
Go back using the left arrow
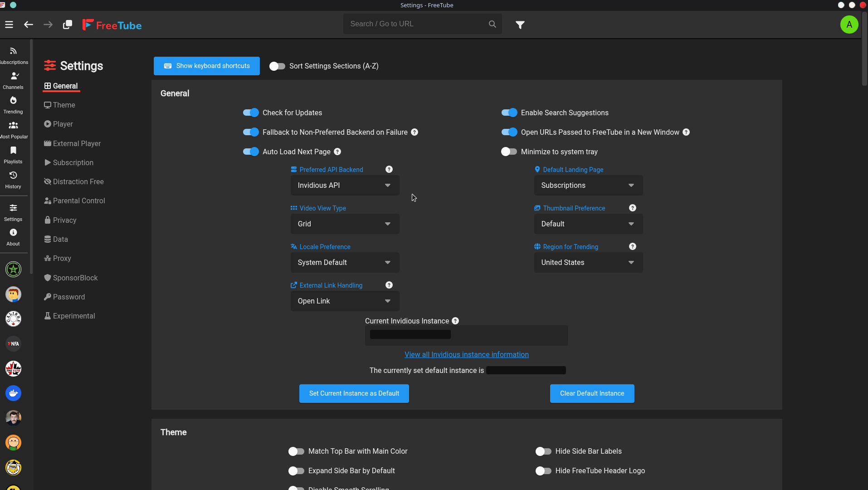tap(29, 24)
